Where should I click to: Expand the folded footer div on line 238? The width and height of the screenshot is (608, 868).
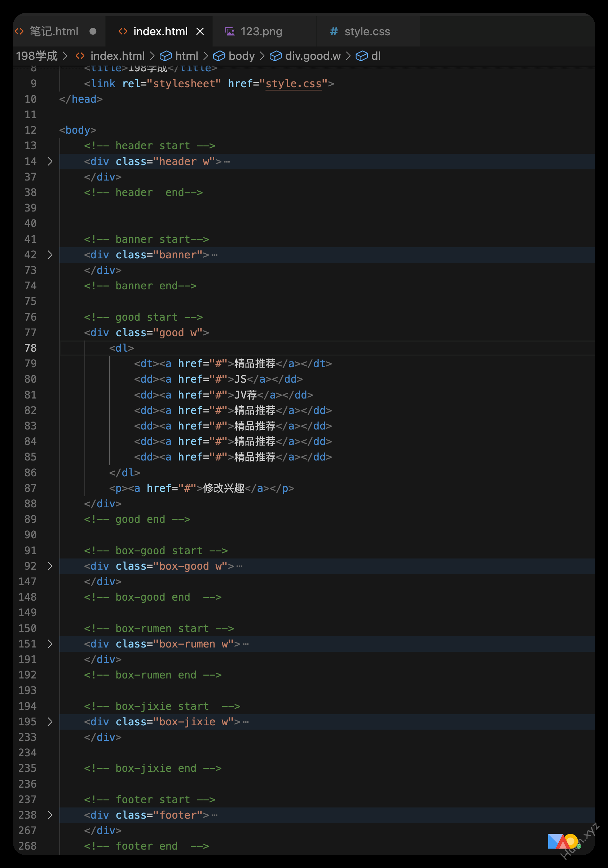pyautogui.click(x=50, y=815)
